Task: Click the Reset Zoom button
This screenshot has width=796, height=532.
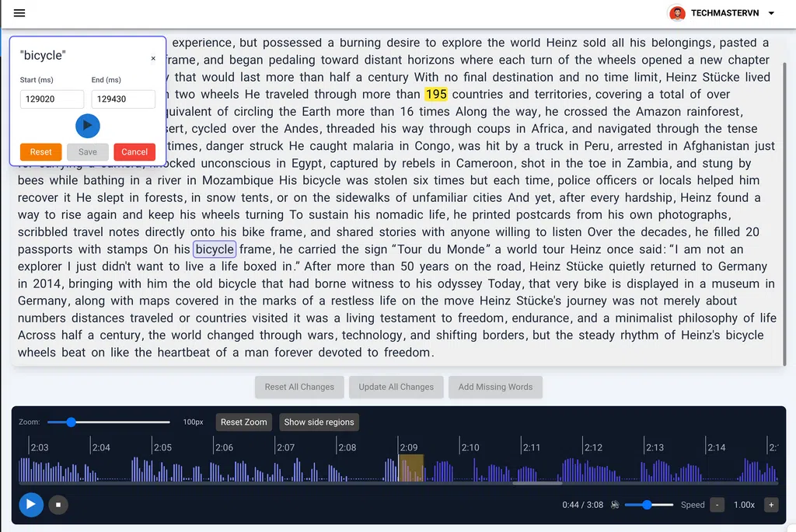Action: 243,422
